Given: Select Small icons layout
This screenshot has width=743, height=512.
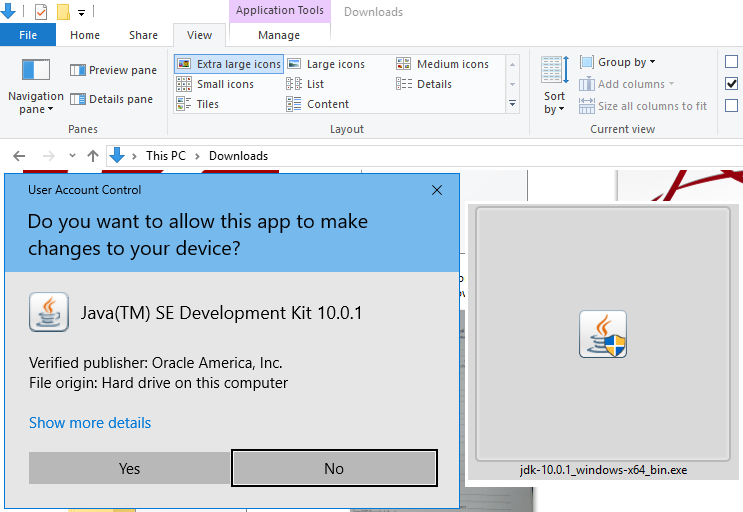Looking at the screenshot, I should [x=215, y=84].
